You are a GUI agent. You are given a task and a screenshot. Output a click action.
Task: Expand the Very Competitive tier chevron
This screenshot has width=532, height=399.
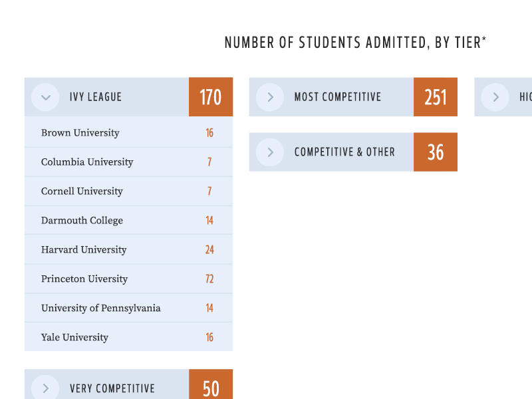pyautogui.click(x=45, y=388)
